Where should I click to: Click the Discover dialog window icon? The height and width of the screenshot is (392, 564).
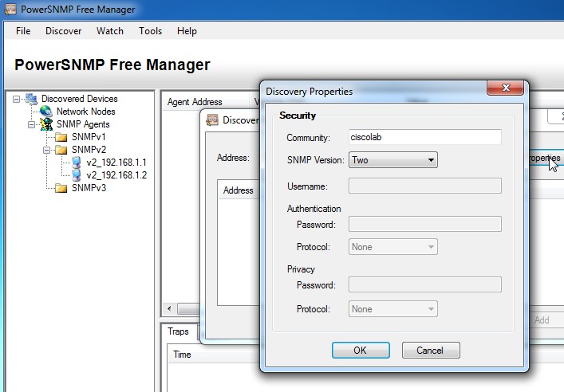coord(212,120)
